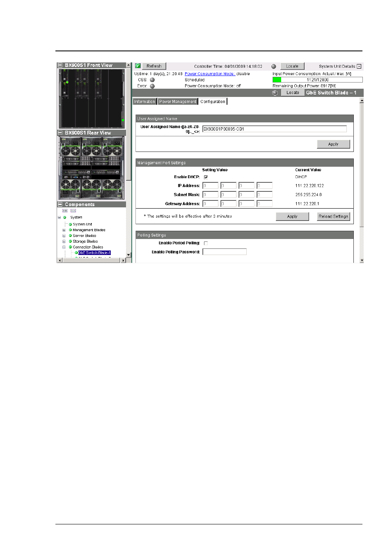Click the left panel scroll-up arrow

128,65
